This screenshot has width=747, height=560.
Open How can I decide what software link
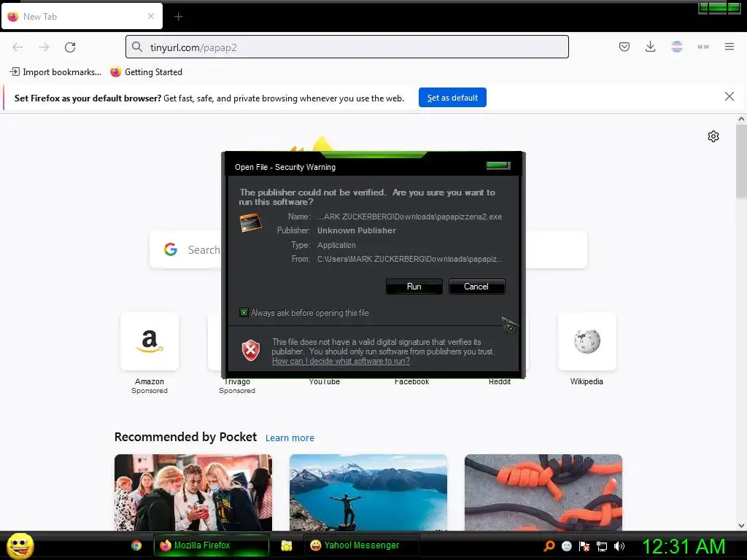[x=341, y=361]
